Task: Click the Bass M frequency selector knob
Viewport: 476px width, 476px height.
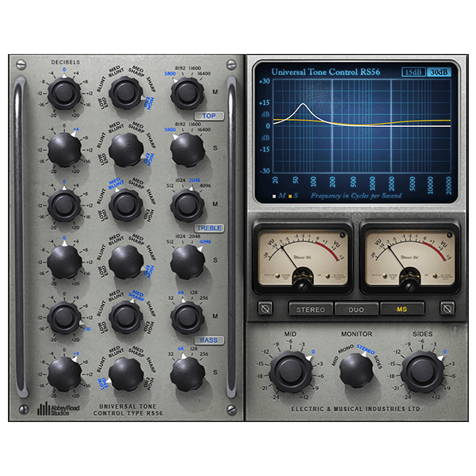Action: coord(187,318)
